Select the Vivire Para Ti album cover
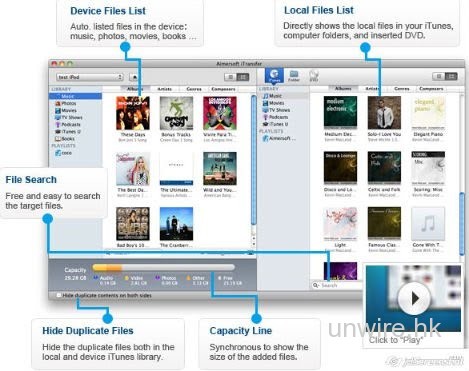This screenshot has height=371, width=469. coord(220,113)
